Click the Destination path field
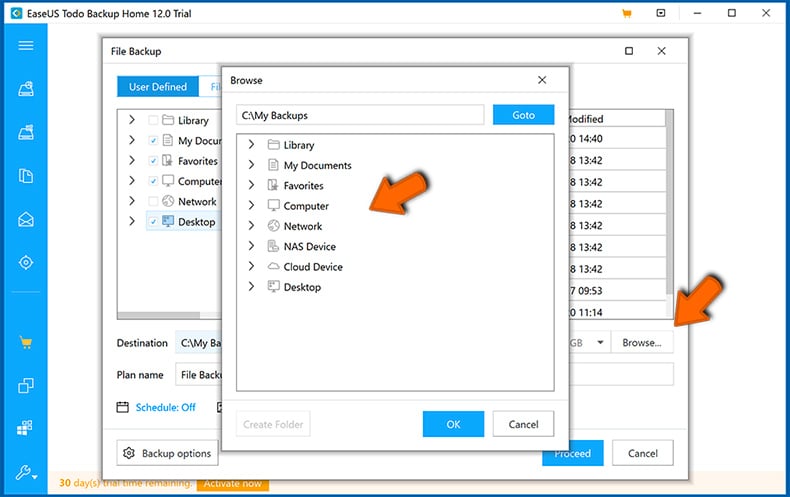This screenshot has width=790, height=497. (x=199, y=343)
